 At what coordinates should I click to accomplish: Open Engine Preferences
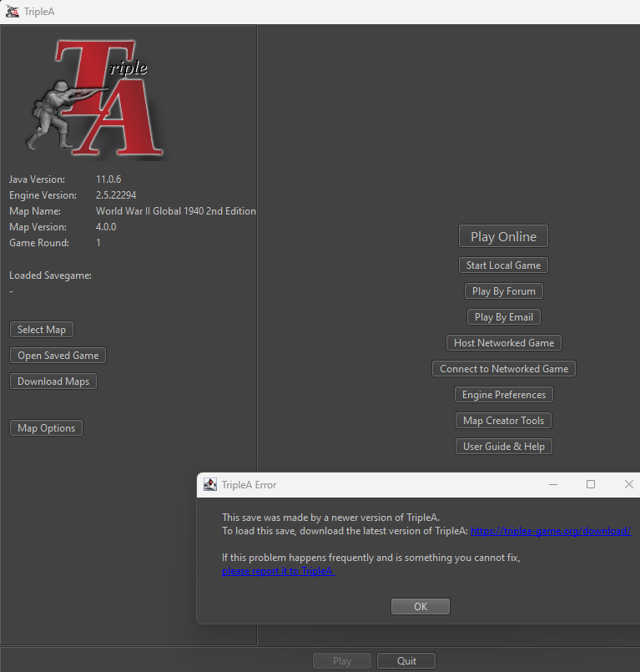504,395
